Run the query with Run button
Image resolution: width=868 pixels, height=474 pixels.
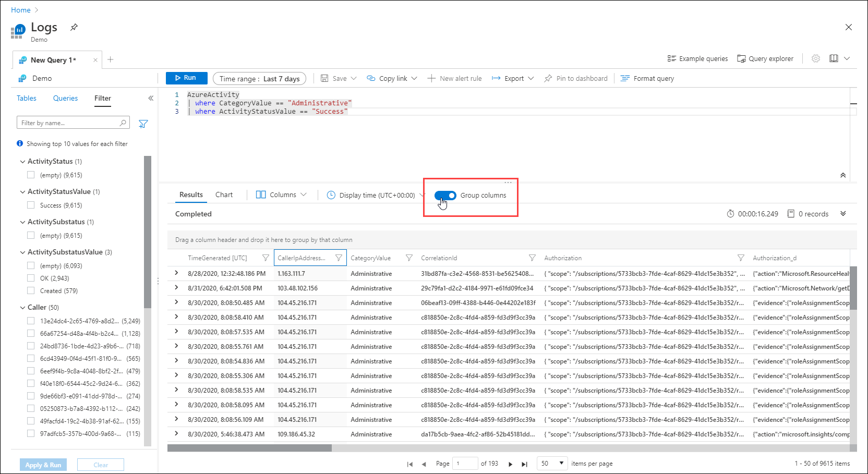pos(186,78)
